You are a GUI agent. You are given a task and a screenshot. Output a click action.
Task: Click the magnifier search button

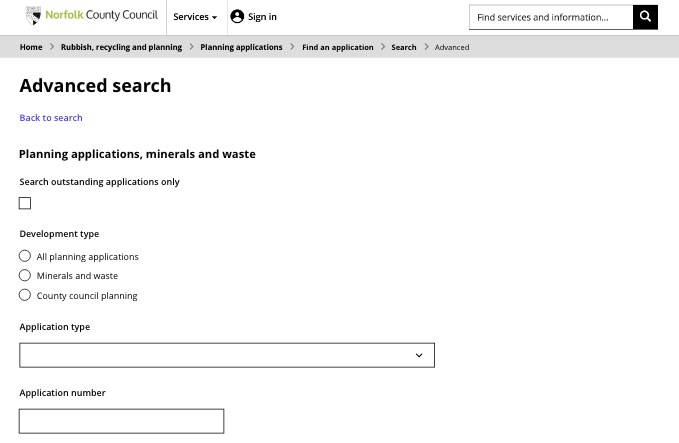point(645,17)
